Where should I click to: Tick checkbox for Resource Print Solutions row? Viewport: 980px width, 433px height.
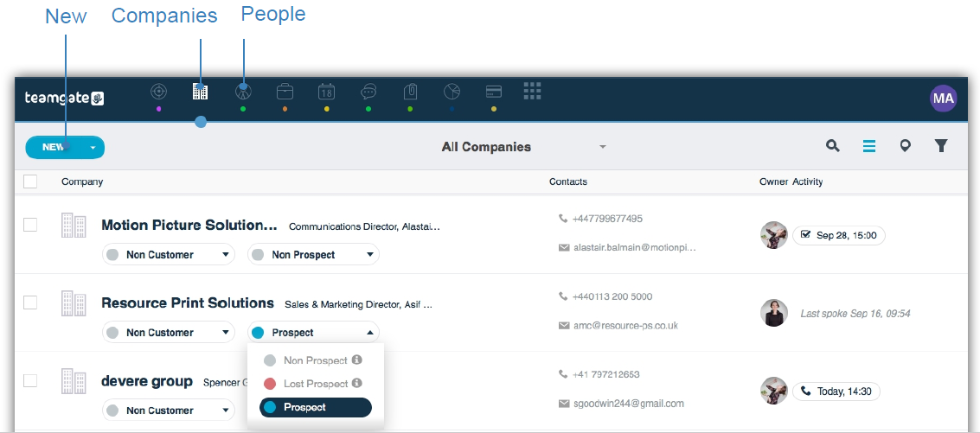pos(30,302)
